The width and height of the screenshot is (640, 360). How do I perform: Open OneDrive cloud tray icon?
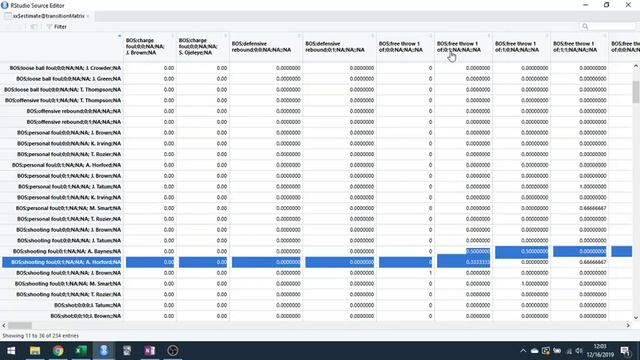point(534,351)
